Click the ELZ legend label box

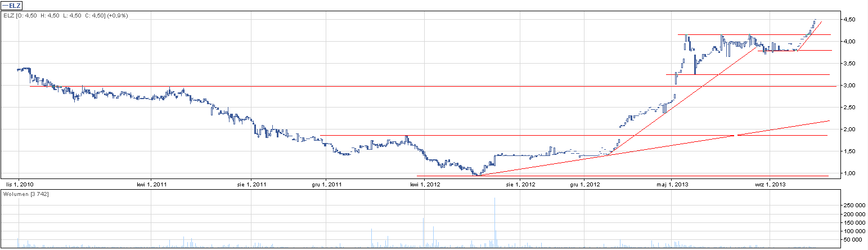[x=12, y=6]
